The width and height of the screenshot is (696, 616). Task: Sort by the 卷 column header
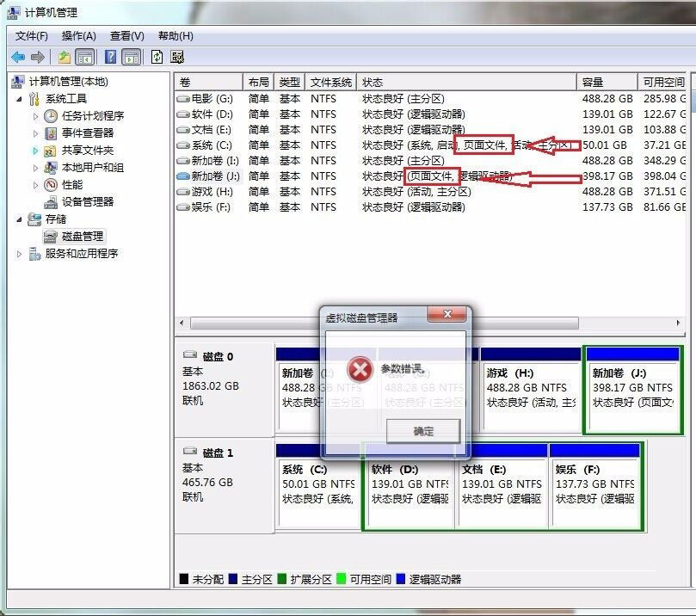coord(208,82)
